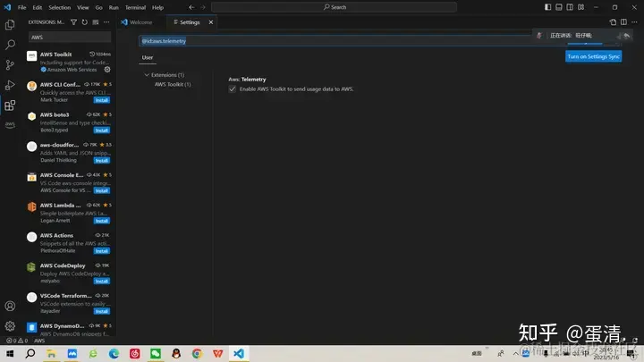Open the Manage gear in activity bar
Image resolution: width=644 pixels, height=362 pixels.
[x=10, y=326]
